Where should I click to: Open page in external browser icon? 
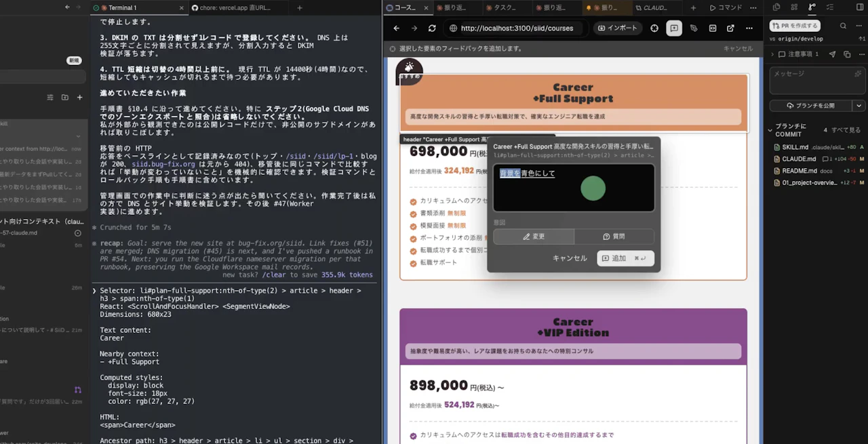pos(730,28)
